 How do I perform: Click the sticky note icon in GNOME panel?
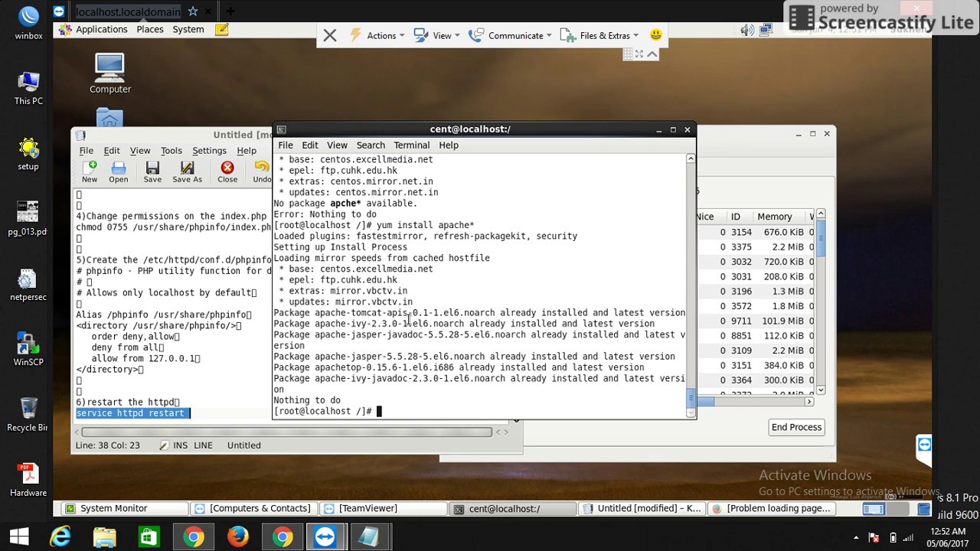221,30
